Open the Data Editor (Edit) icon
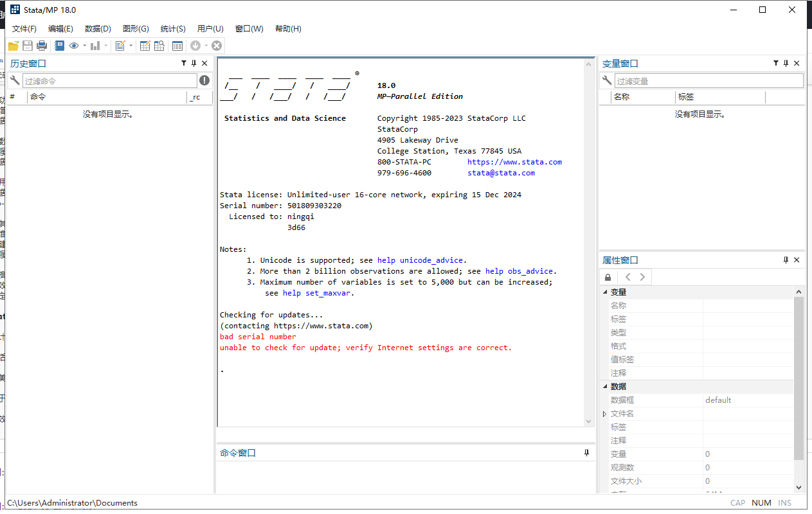This screenshot has width=812, height=514. [145, 46]
